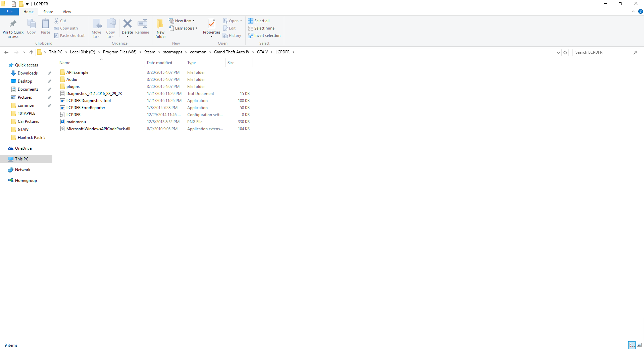Select LCPDFR Diagnostics Tool application

[89, 101]
